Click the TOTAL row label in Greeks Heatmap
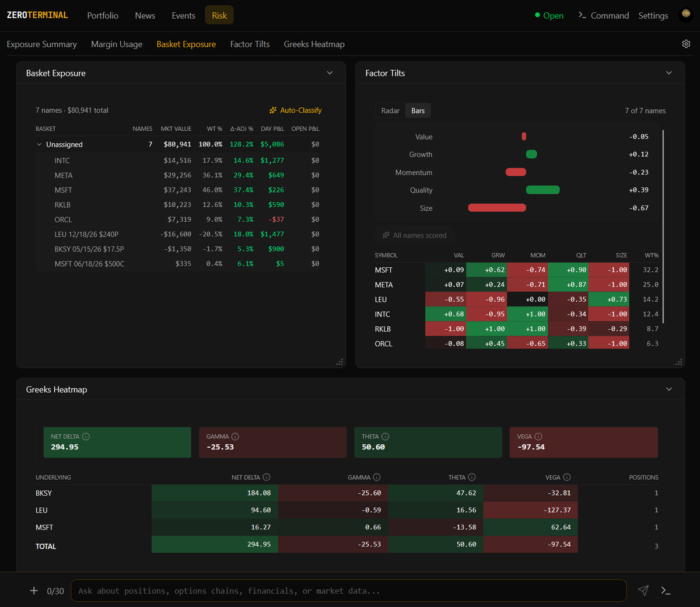700x607 pixels. pyautogui.click(x=45, y=546)
